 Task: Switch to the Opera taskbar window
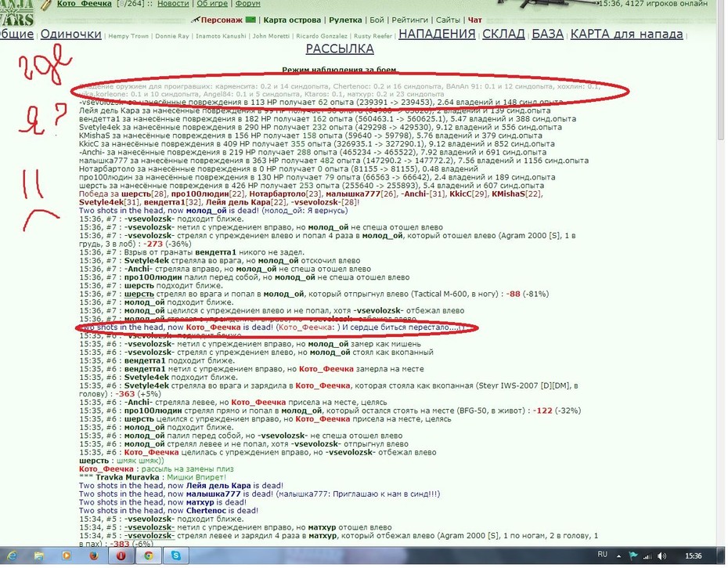point(121,555)
